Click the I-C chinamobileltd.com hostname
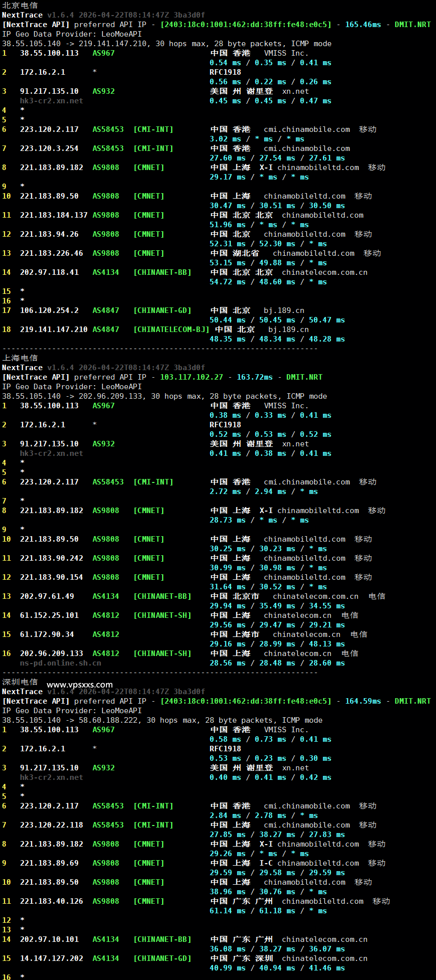Screen dimensions: 436x980 (309, 863)
